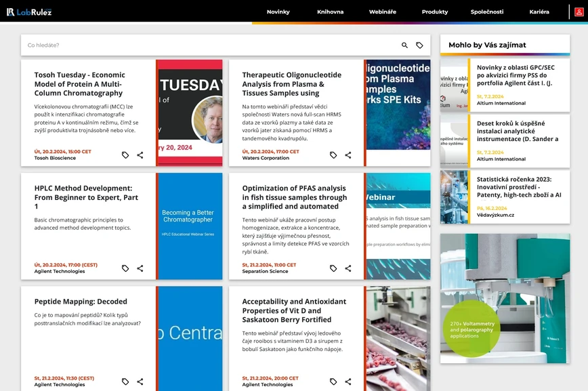Click tag icon on Peptide Mapping card

(x=125, y=382)
